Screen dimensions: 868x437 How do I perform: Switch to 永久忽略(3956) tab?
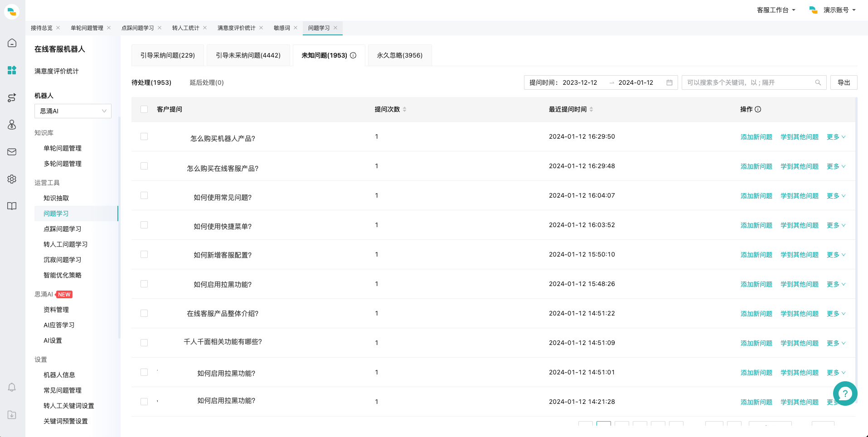pyautogui.click(x=400, y=55)
